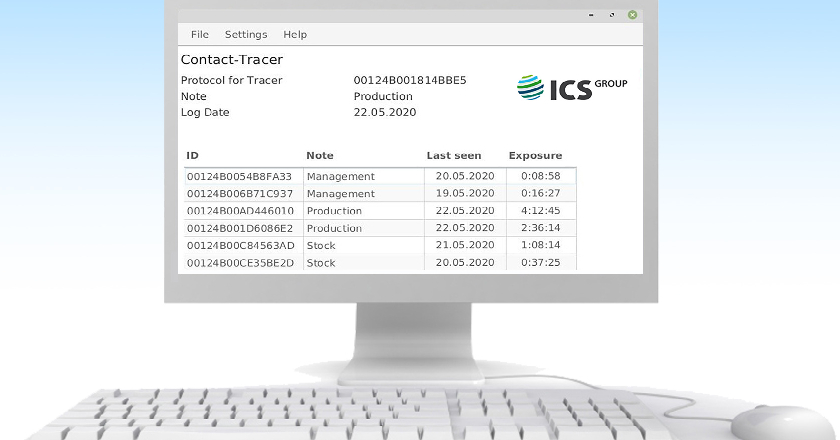Open the Help menu
840x440 pixels.
(x=295, y=34)
